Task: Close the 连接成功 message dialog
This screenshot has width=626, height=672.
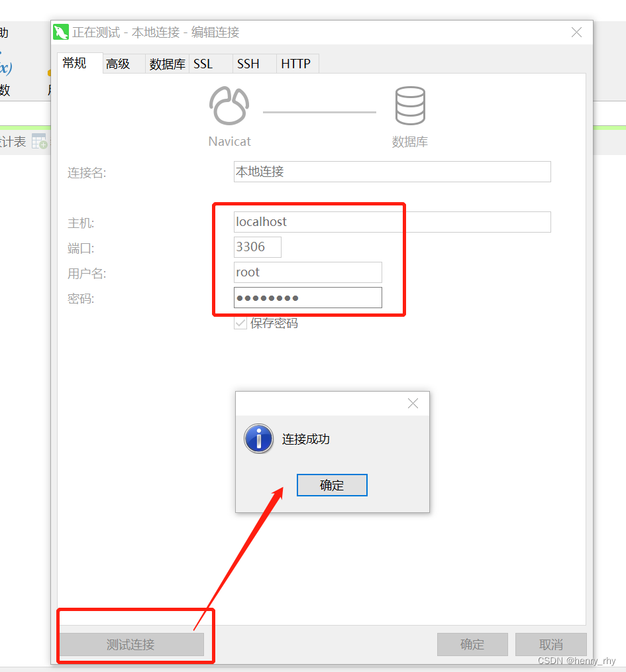Action: click(x=413, y=404)
